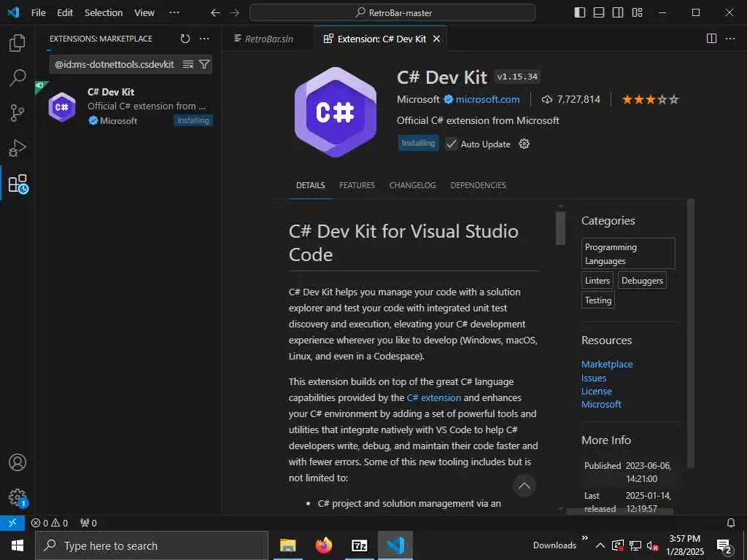This screenshot has width=747, height=560.
Task: Open the Accounts menu icon
Action: tap(18, 462)
